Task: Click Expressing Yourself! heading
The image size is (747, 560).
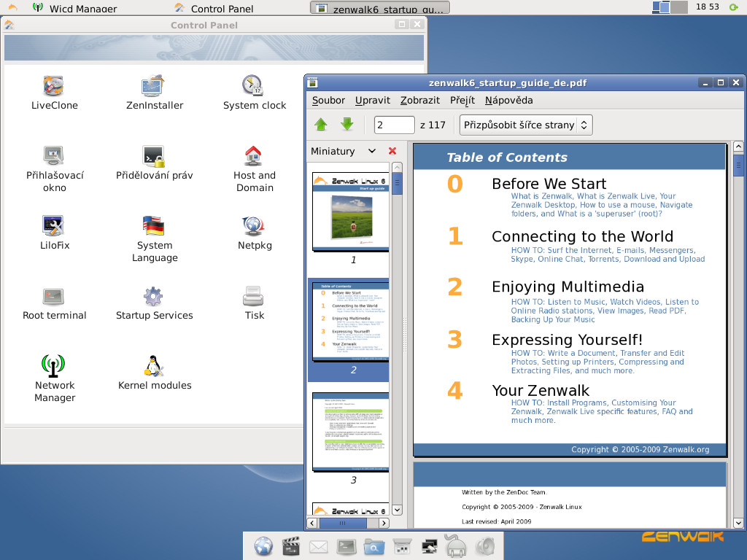Action: [567, 340]
